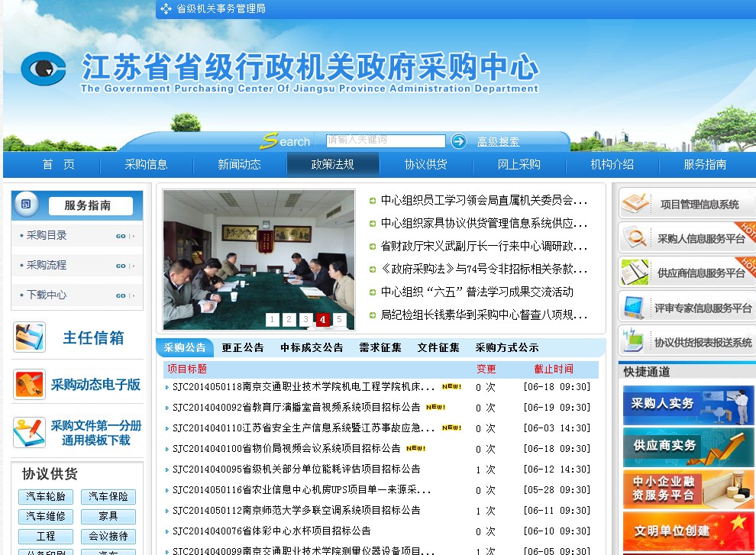Click the 工程 agreement supply button
Image resolution: width=756 pixels, height=555 pixels.
46,536
